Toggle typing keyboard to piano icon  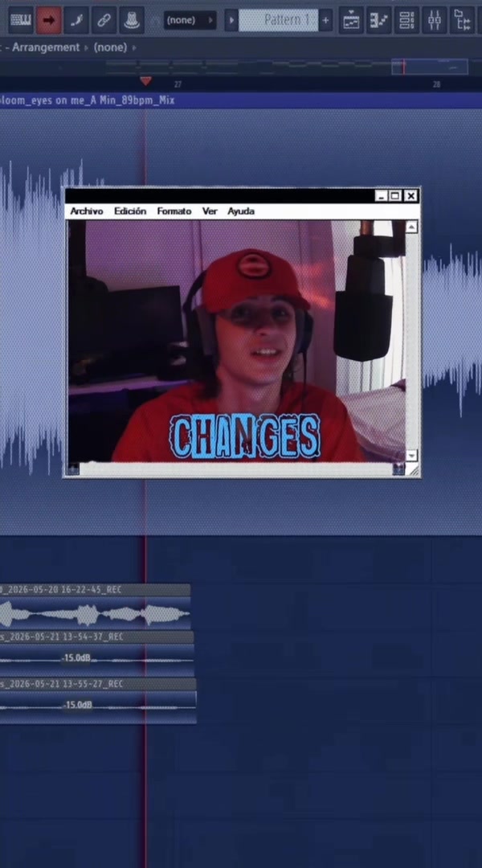pyautogui.click(x=21, y=20)
